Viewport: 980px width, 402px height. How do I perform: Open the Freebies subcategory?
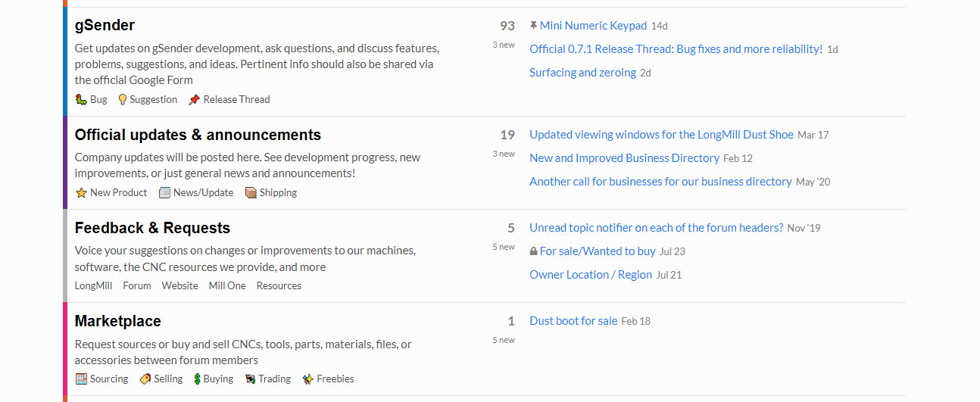(x=328, y=379)
